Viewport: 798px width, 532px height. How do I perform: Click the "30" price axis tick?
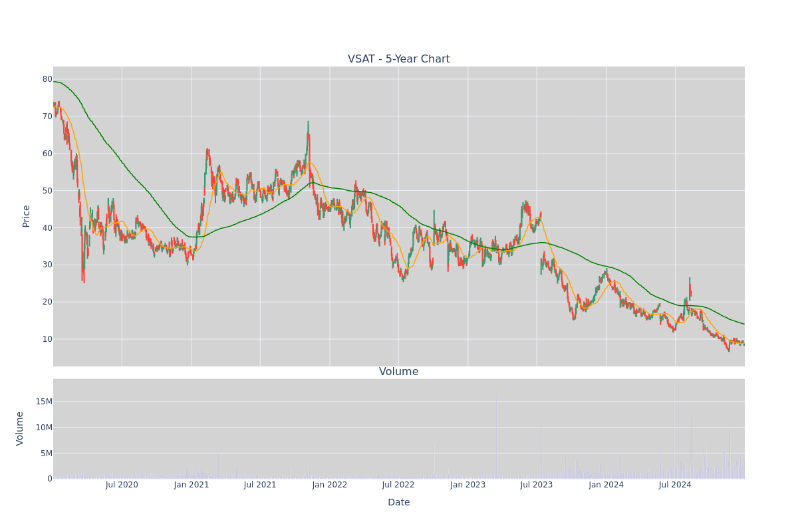click(47, 265)
